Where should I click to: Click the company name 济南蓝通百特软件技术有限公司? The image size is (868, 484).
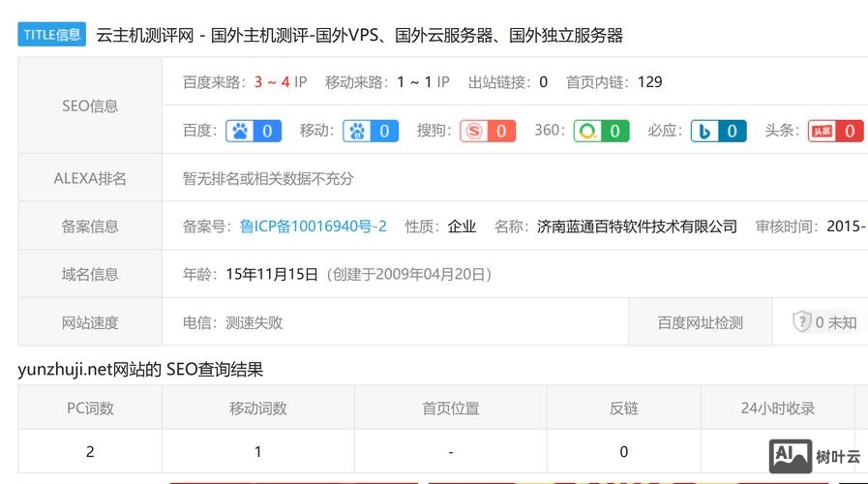point(637,227)
